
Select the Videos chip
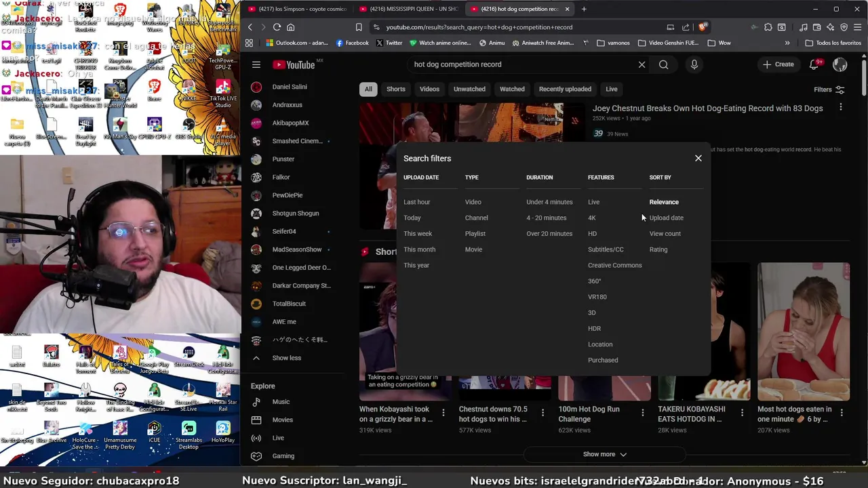point(429,89)
